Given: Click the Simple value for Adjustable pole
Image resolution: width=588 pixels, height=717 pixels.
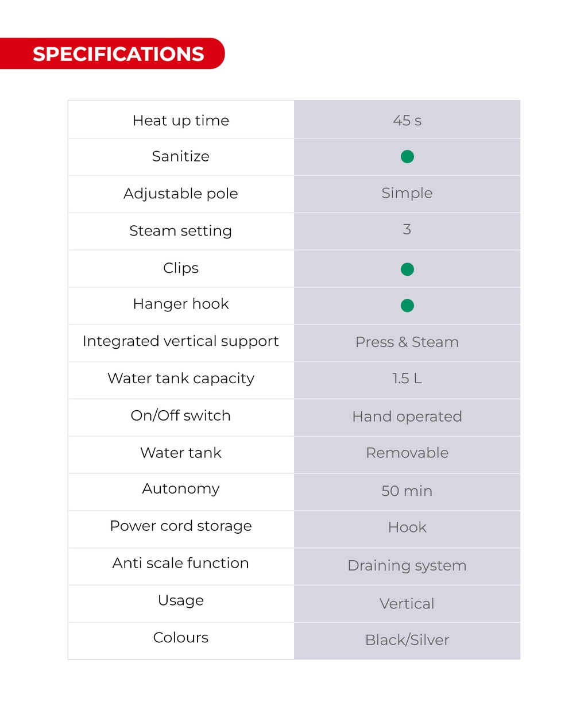Looking at the screenshot, I should click(x=407, y=193).
